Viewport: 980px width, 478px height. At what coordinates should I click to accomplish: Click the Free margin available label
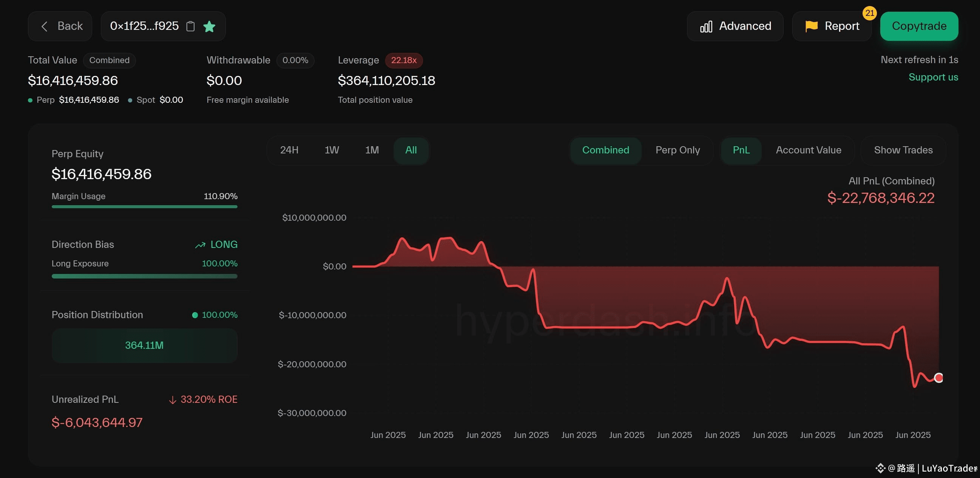pyautogui.click(x=248, y=100)
